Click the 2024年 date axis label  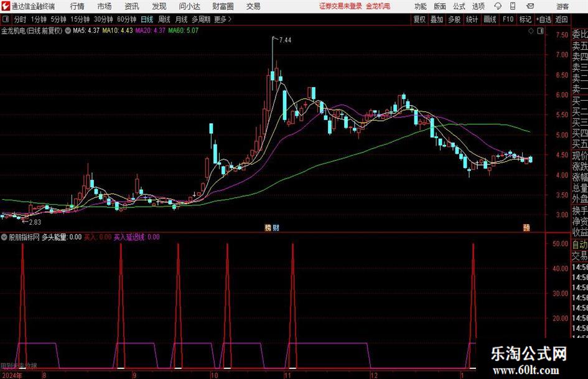[x=12, y=375]
